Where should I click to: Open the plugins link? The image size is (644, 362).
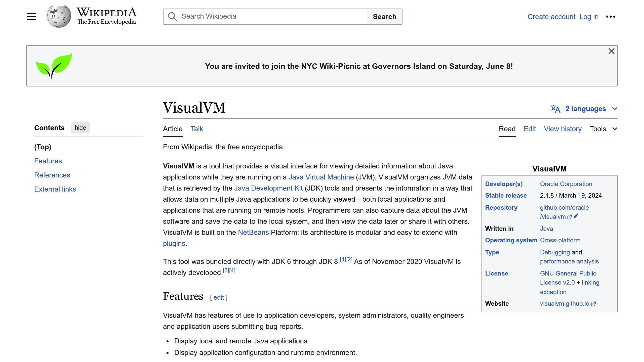[x=174, y=243]
